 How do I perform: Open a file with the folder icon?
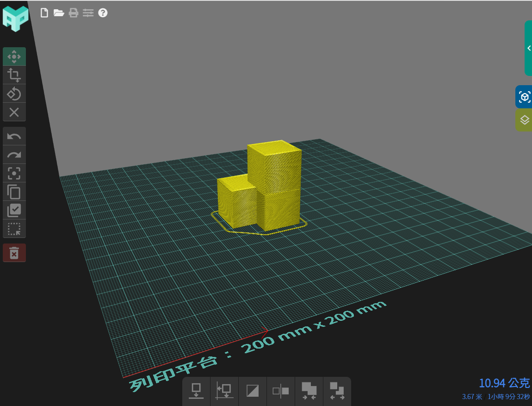point(59,13)
